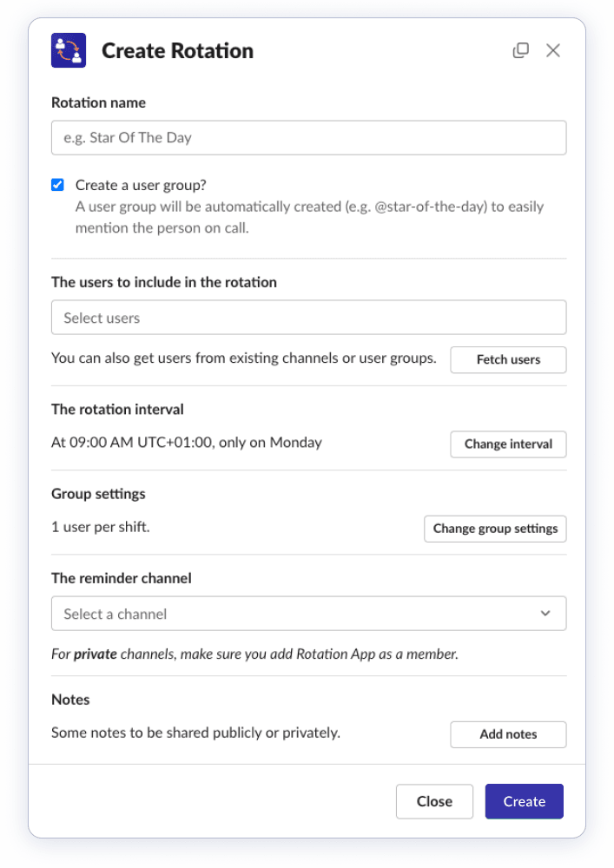Click the Create Rotation dialog title
Screen dimensions: 614x868
(177, 50)
